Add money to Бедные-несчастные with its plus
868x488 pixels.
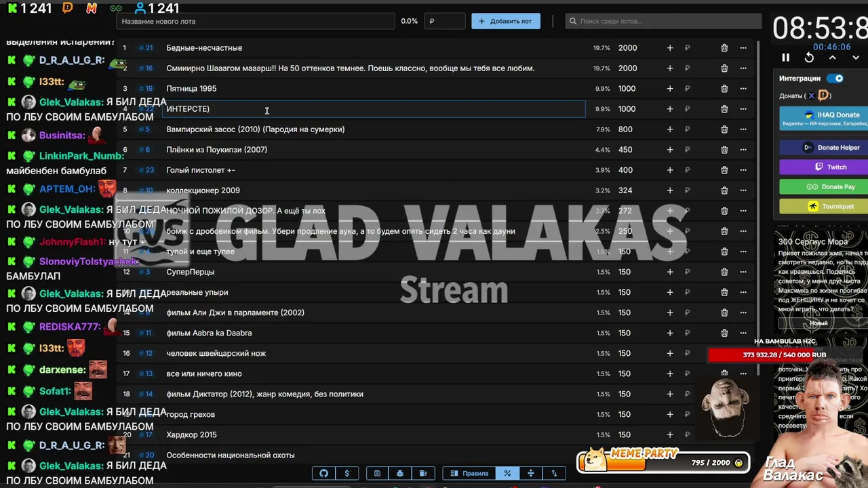coord(670,48)
